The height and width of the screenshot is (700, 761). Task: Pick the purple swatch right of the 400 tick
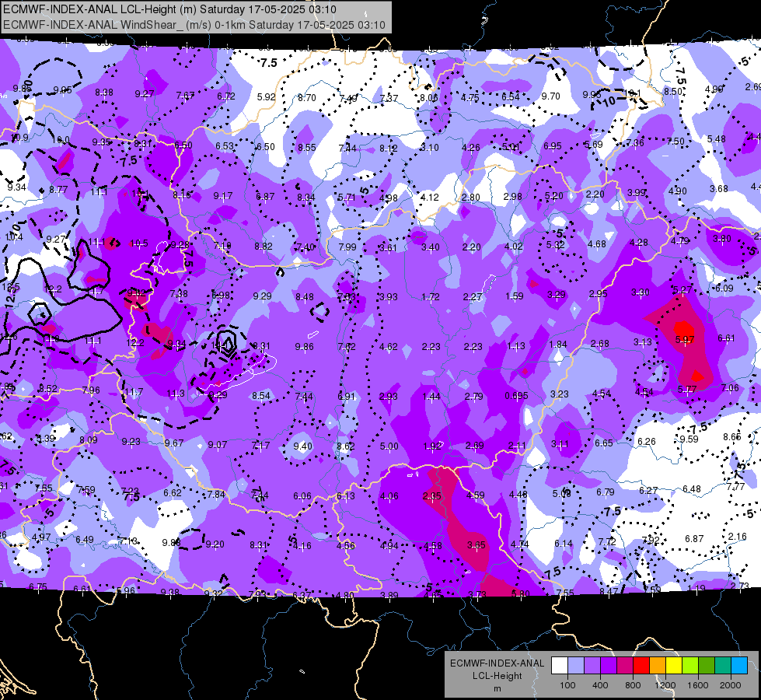point(609,665)
